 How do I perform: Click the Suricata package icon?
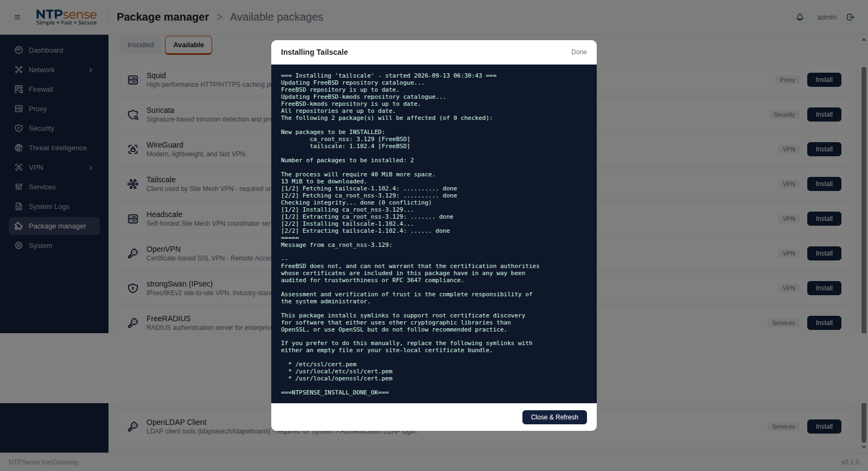(133, 114)
